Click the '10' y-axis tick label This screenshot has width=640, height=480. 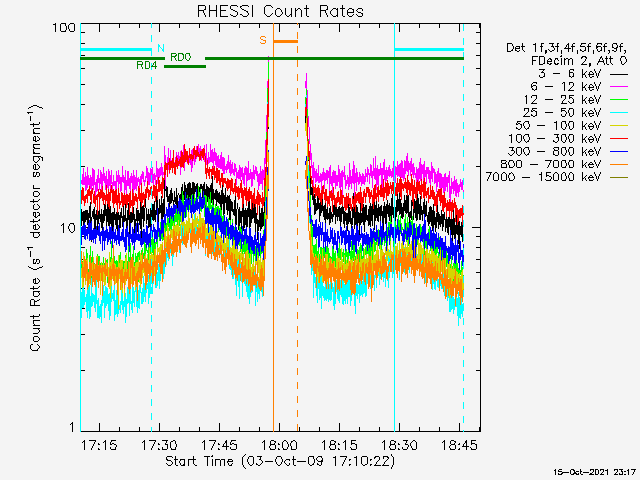(68, 228)
